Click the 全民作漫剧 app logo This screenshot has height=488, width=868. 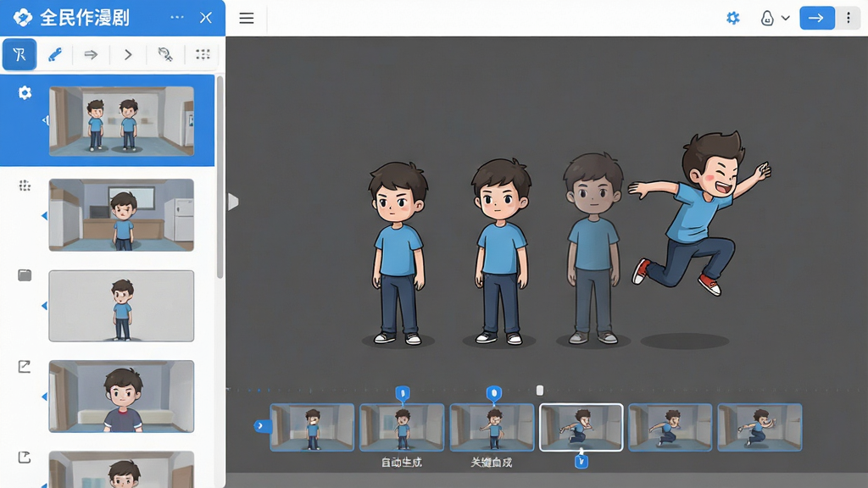coord(23,18)
